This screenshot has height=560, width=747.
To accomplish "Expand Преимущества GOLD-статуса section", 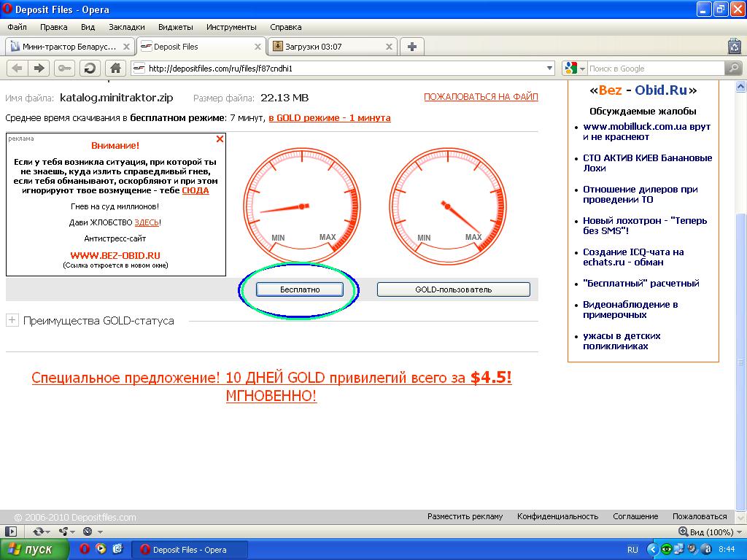I will pos(12,320).
